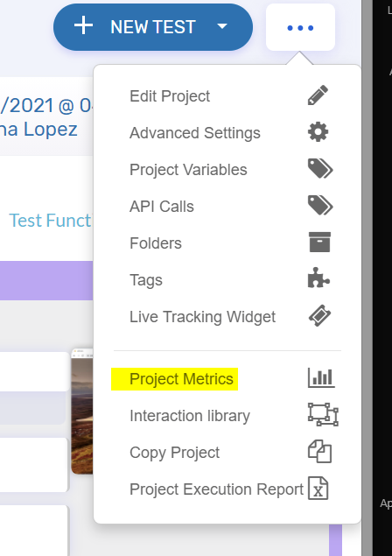This screenshot has width=392, height=556.
Task: Select the Project Metrics menu entry
Action: (x=181, y=379)
